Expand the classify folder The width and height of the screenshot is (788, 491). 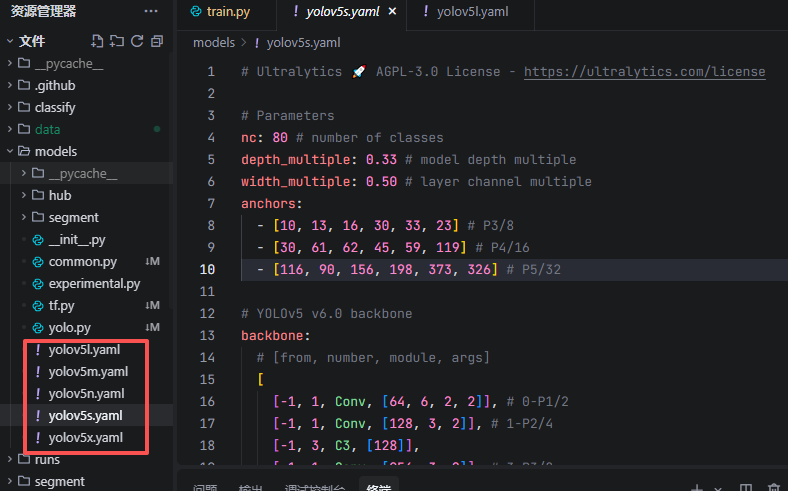coord(55,108)
